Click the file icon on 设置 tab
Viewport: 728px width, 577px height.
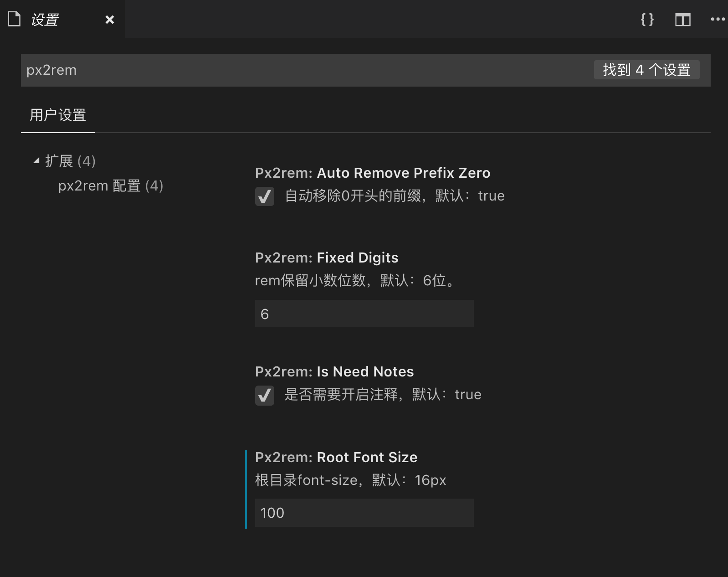(x=15, y=19)
